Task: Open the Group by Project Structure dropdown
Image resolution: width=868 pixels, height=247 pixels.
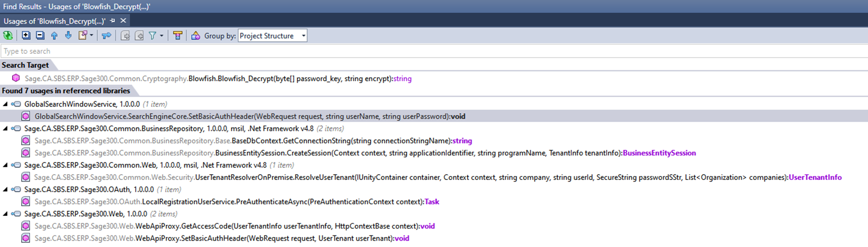Action: pyautogui.click(x=272, y=35)
